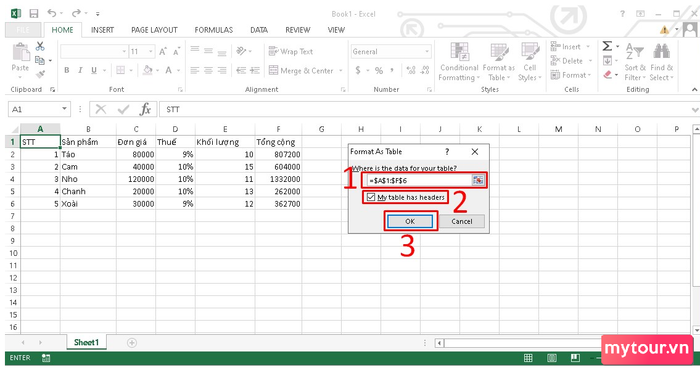The height and width of the screenshot is (373, 700).
Task: Click the Clear eraser icon
Action: pyautogui.click(x=607, y=75)
